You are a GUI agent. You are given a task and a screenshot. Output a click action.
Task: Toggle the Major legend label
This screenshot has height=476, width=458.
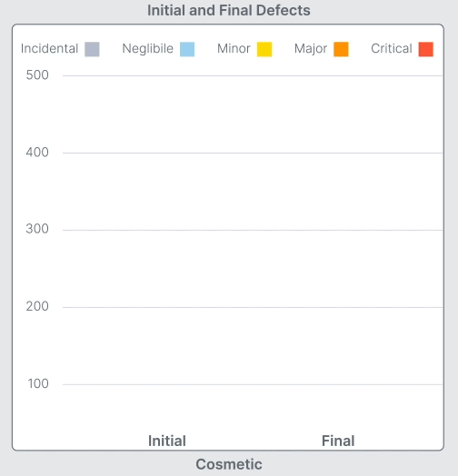[x=311, y=49]
